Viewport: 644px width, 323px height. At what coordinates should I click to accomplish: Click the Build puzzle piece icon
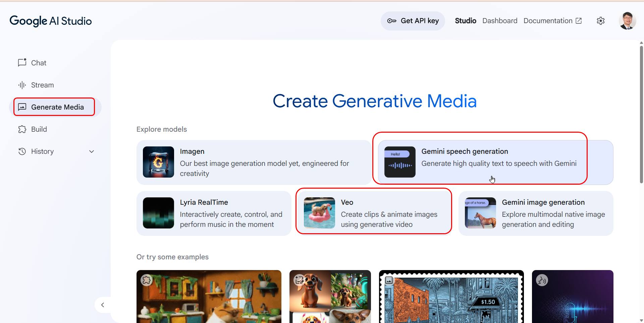(x=22, y=129)
